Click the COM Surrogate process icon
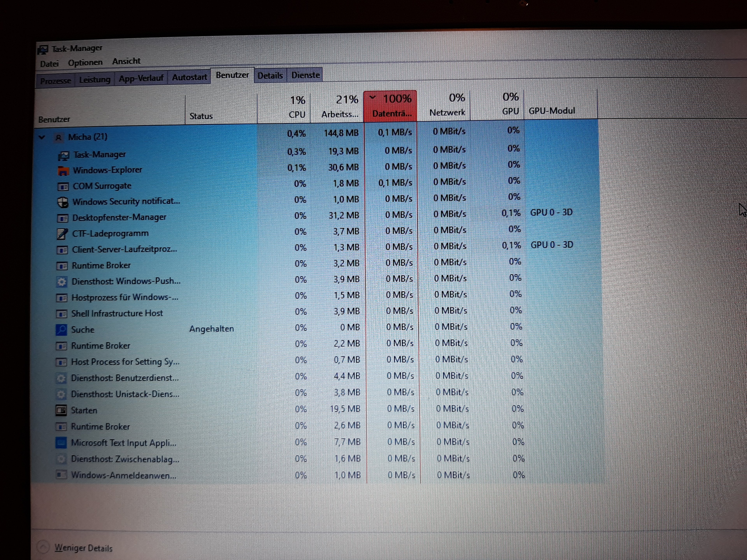This screenshot has height=560, width=747. (x=63, y=187)
